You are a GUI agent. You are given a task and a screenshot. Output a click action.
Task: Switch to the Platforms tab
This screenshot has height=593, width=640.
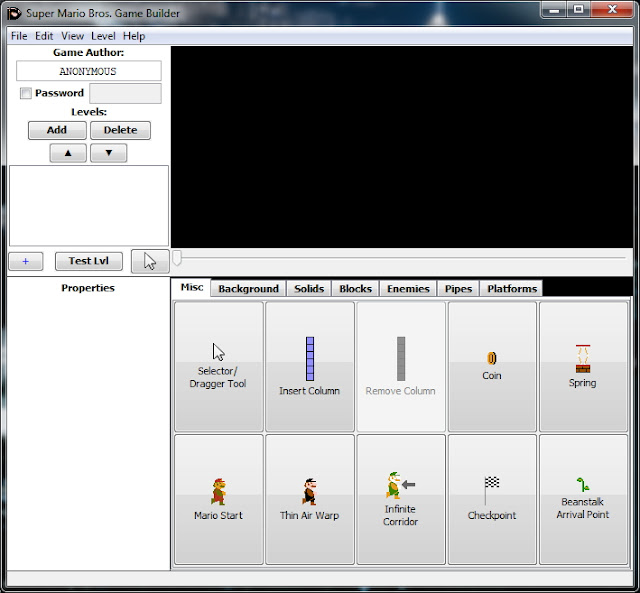512,289
